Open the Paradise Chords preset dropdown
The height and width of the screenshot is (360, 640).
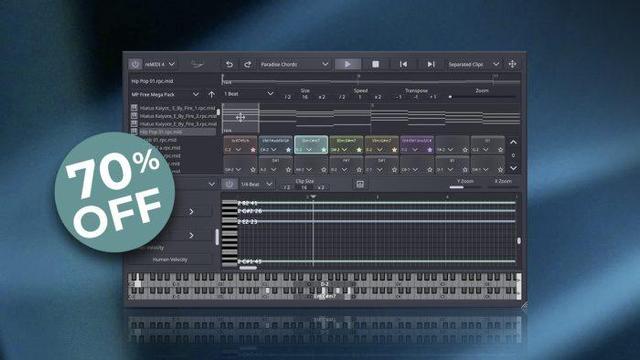294,64
